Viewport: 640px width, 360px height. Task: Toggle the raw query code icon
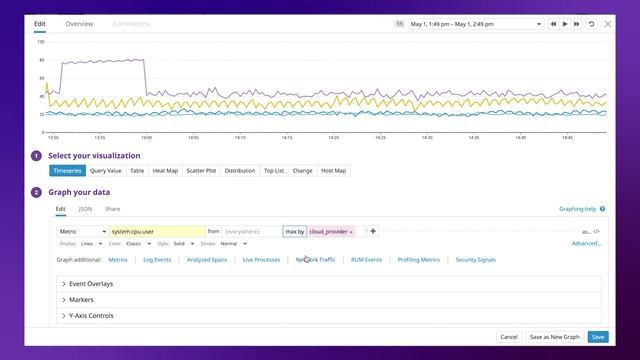point(597,231)
